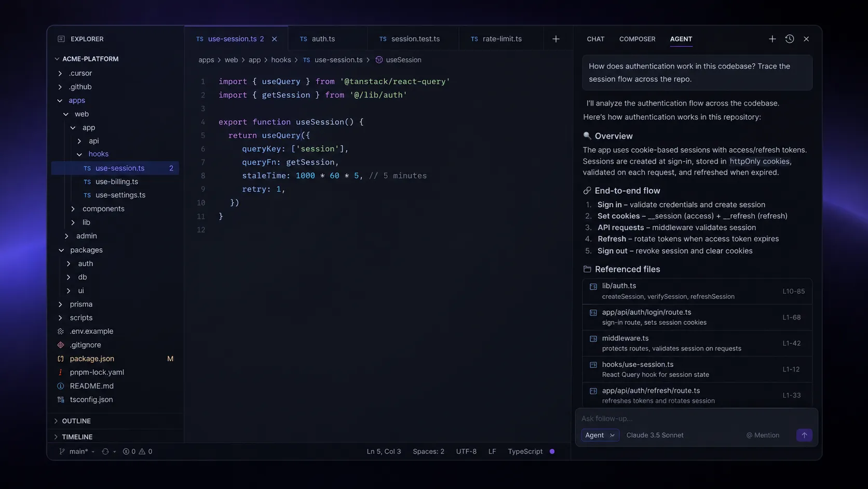This screenshot has width=868, height=489.
Task: Collapse the hooks folder
Action: pos(79,154)
